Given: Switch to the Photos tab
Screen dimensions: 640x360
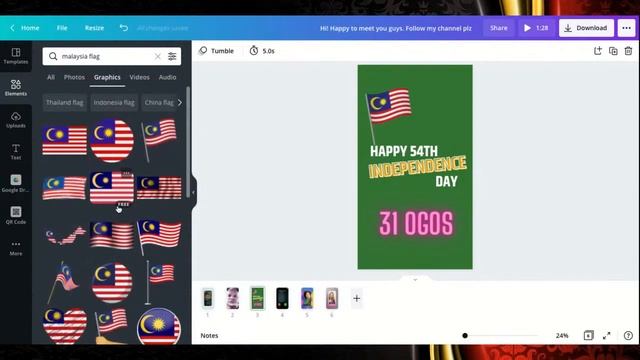Looking at the screenshot, I should pyautogui.click(x=74, y=77).
